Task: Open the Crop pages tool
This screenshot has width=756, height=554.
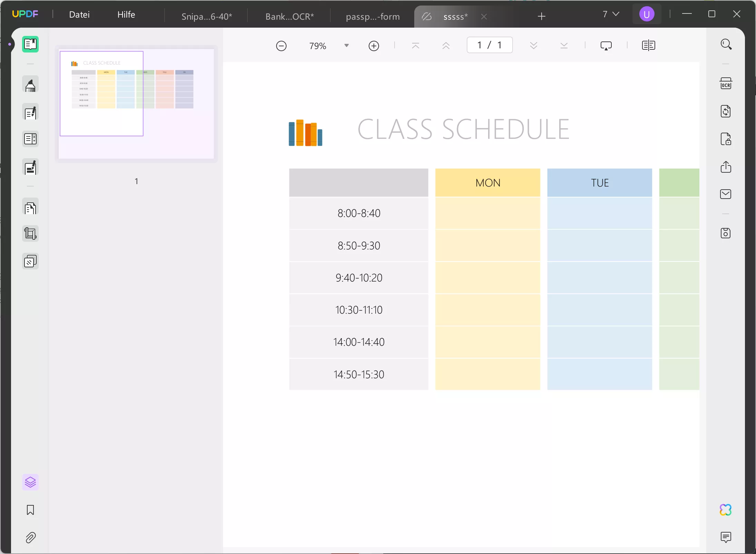Action: click(30, 234)
